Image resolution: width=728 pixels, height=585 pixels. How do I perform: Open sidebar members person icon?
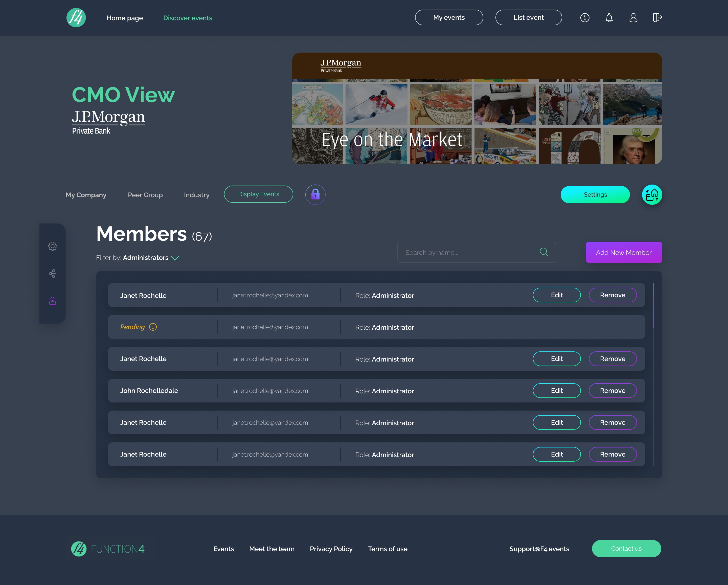(52, 301)
